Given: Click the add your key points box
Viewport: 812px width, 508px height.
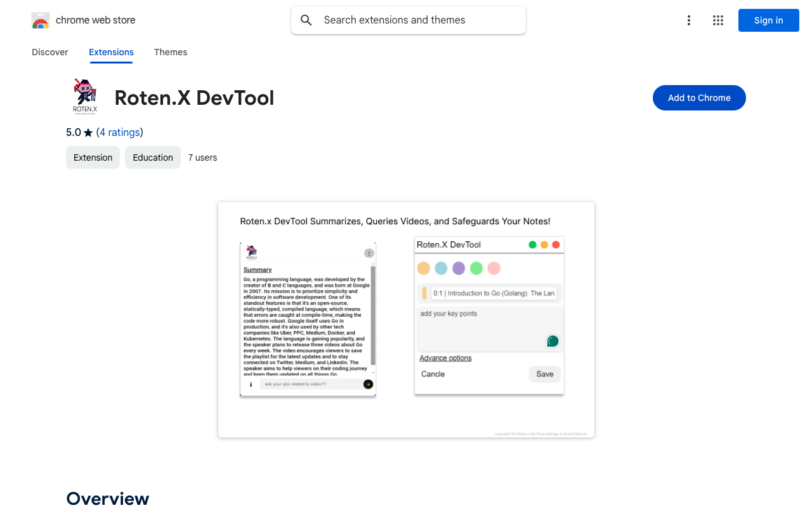Looking at the screenshot, I should [x=490, y=329].
